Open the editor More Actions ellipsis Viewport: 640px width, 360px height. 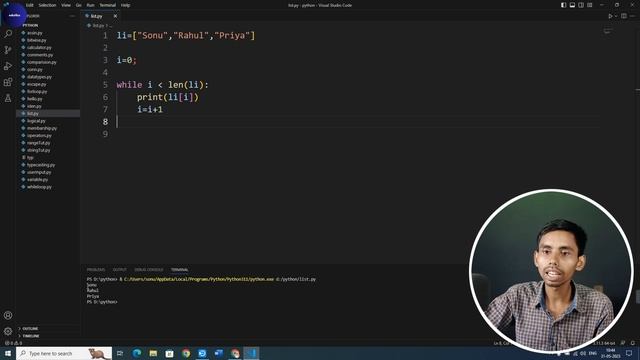click(x=633, y=16)
